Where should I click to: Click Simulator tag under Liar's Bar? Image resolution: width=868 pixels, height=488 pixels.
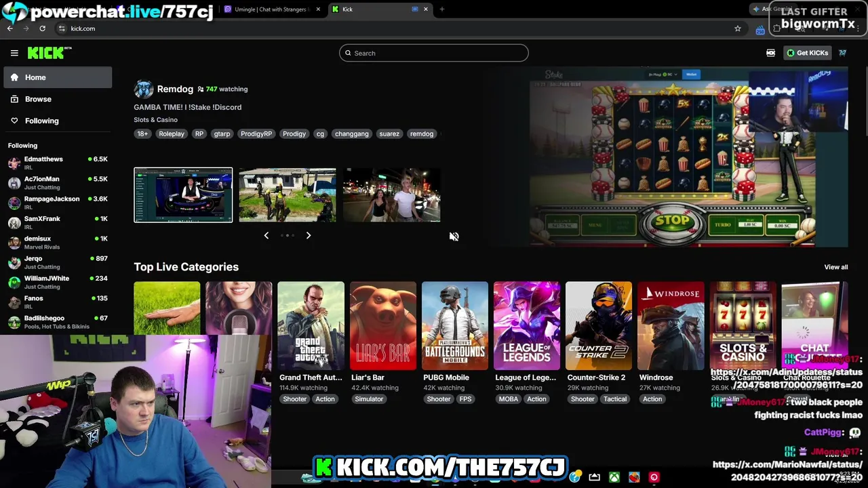point(369,399)
